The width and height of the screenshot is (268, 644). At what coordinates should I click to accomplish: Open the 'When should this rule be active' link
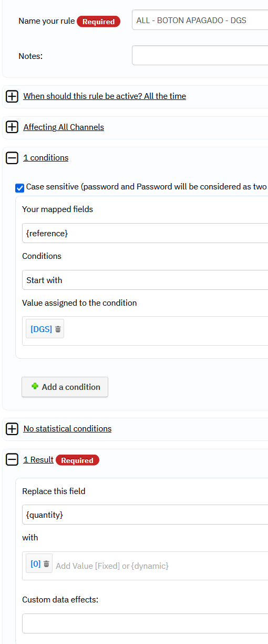(105, 96)
